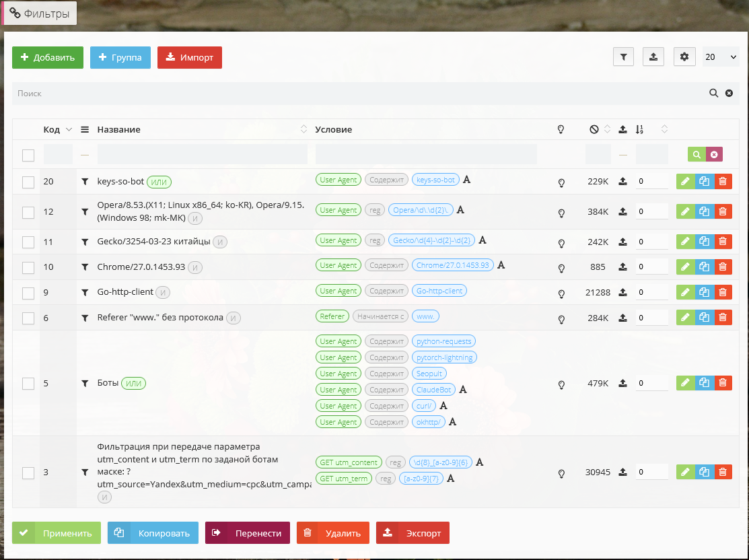Open the rows-per-page dropdown showing 20
This screenshot has width=749, height=560.
(721, 57)
